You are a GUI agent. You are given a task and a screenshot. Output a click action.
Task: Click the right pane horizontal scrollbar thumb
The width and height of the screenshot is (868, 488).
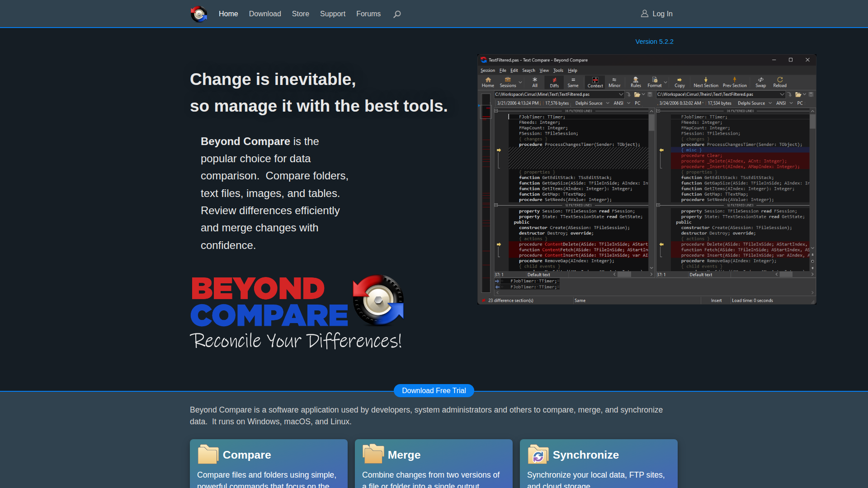click(786, 274)
